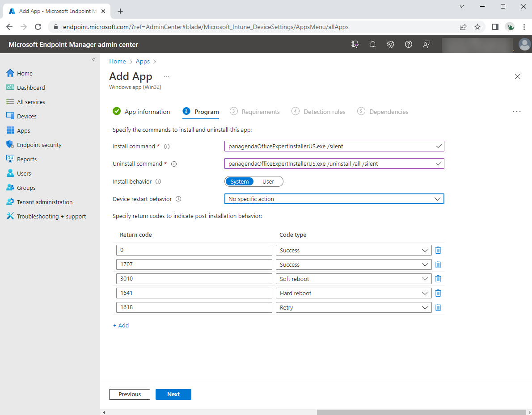Click info icon beside Install command
This screenshot has height=415, width=532.
[x=167, y=147]
